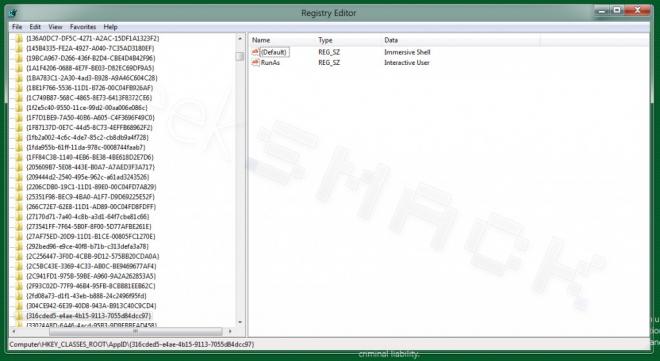660x361 pixels.
Task: Maximize the Registry Editor window
Action: coord(617,11)
